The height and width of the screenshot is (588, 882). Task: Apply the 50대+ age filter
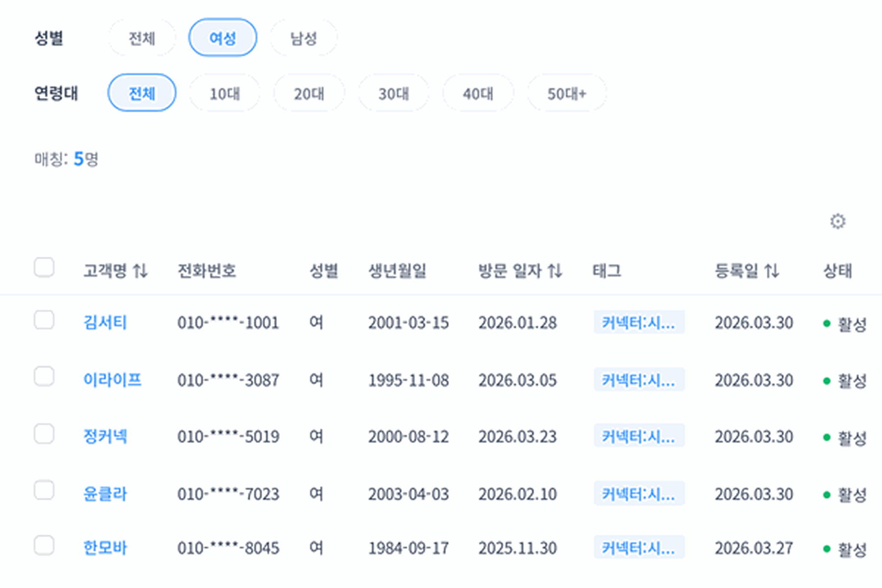pyautogui.click(x=566, y=93)
